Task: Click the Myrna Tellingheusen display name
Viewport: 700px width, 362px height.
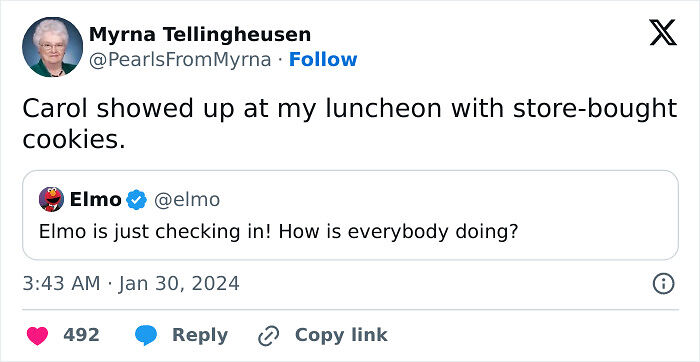Action: coord(200,34)
